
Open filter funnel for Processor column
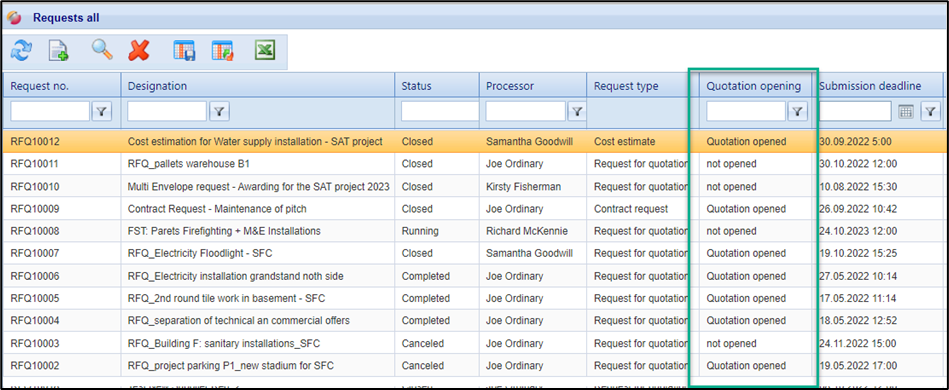point(577,111)
